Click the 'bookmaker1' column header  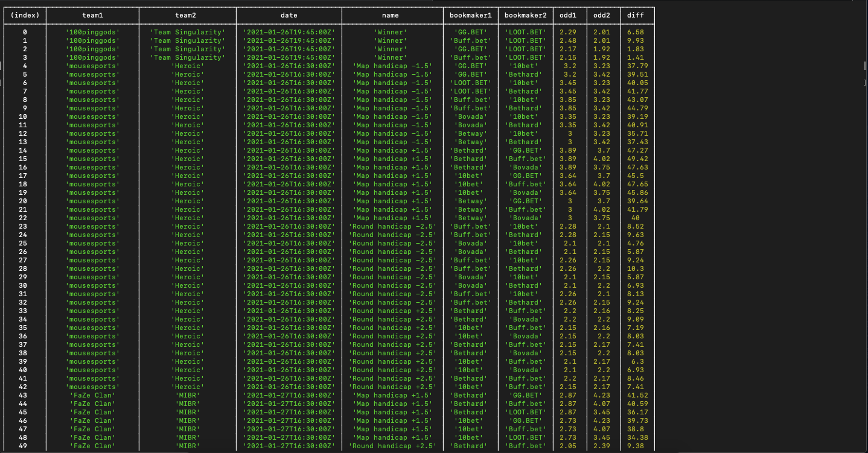coord(471,15)
